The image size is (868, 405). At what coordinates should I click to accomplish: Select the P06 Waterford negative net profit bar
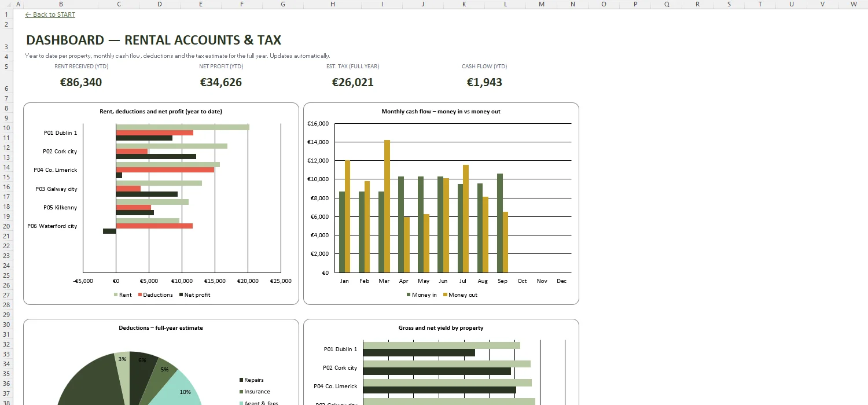coord(109,231)
